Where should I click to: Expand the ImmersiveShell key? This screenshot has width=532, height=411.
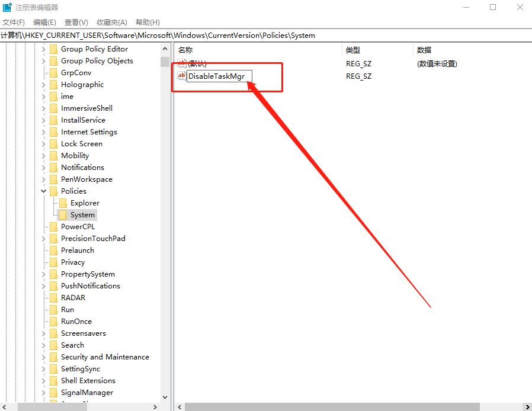click(43, 109)
